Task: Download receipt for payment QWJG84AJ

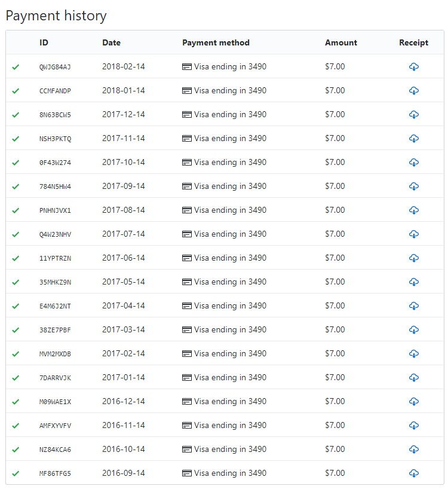Action: click(413, 66)
